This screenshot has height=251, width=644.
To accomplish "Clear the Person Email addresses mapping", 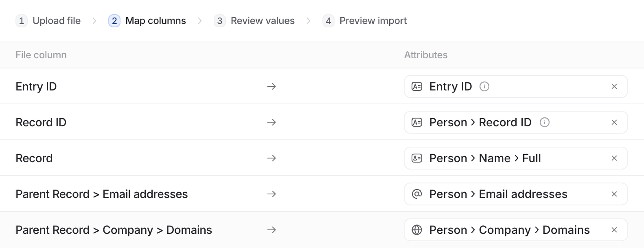I will pyautogui.click(x=614, y=194).
